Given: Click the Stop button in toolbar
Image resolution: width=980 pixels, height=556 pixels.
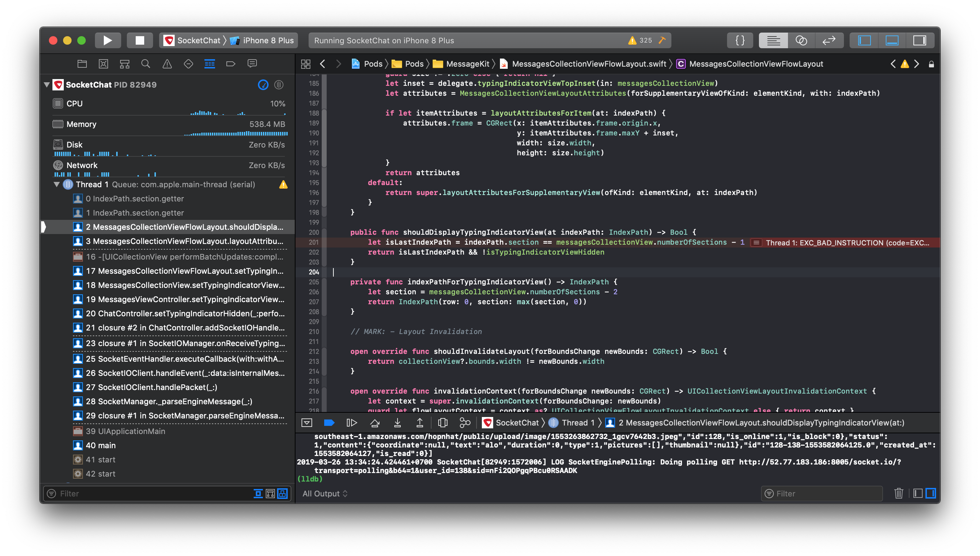Looking at the screenshot, I should (140, 40).
